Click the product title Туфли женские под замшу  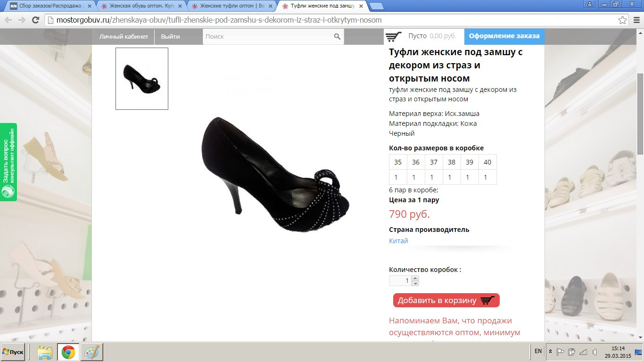pyautogui.click(x=456, y=65)
